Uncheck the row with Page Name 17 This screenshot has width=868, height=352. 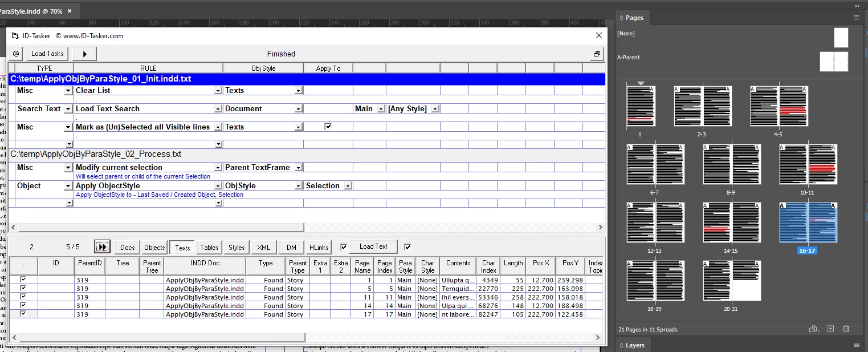[x=23, y=314]
